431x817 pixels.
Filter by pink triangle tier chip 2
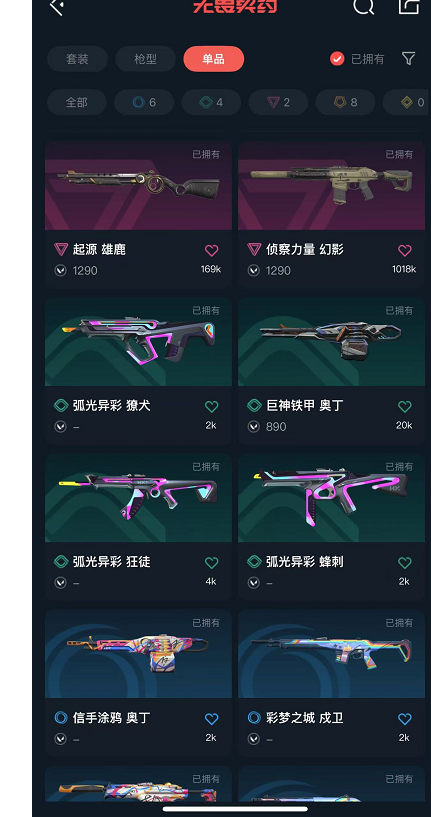pos(278,102)
